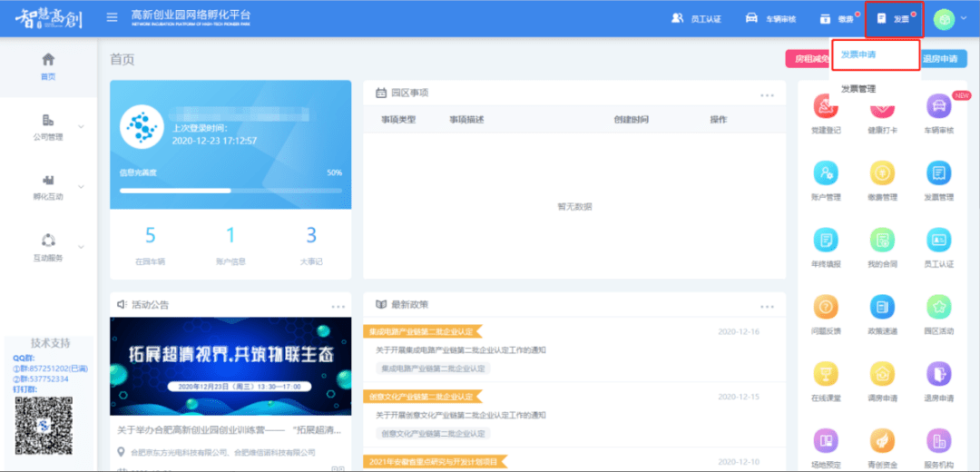This screenshot has height=472, width=980.
Task: Click the 智慧高创 logo in the header
Action: (48, 19)
